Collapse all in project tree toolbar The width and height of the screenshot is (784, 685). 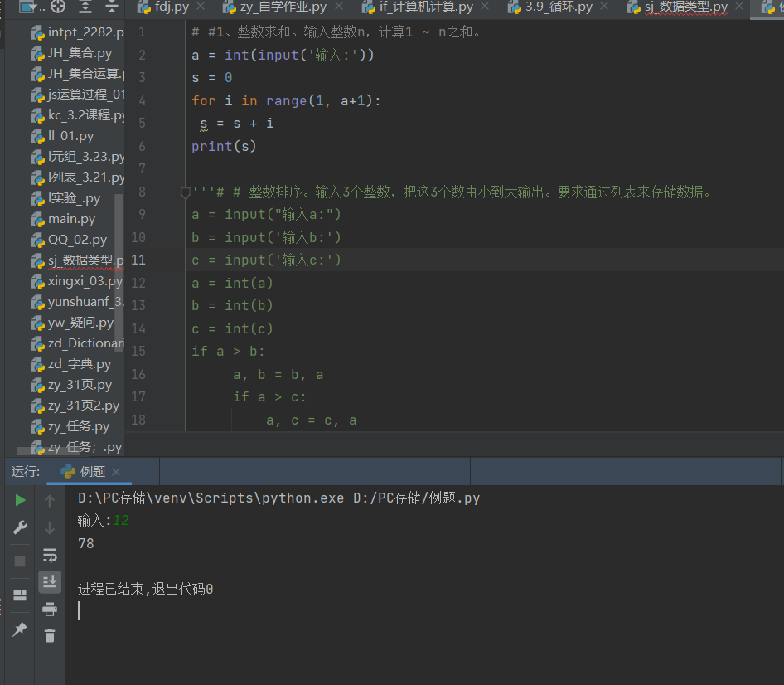(x=113, y=7)
